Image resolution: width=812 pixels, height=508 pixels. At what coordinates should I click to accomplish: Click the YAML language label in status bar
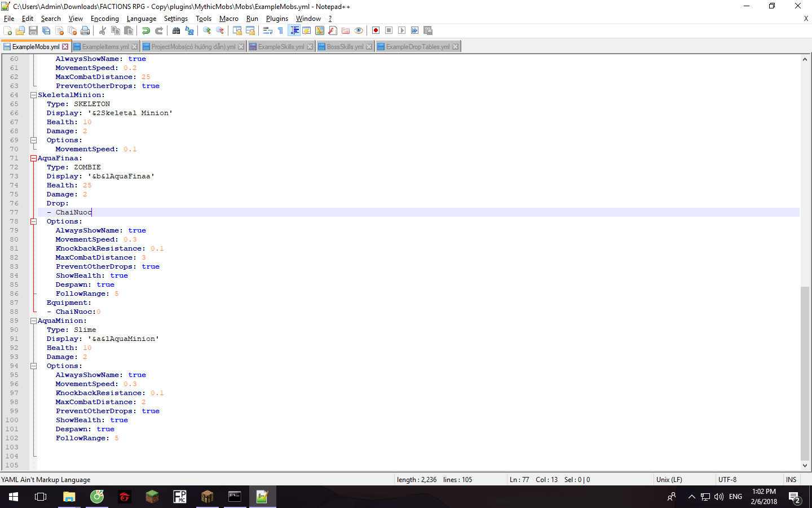click(46, 480)
